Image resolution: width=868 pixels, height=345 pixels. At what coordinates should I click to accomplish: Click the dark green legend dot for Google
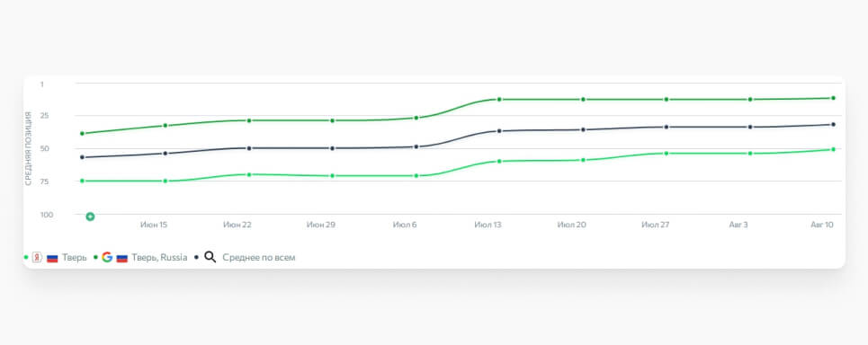click(95, 258)
